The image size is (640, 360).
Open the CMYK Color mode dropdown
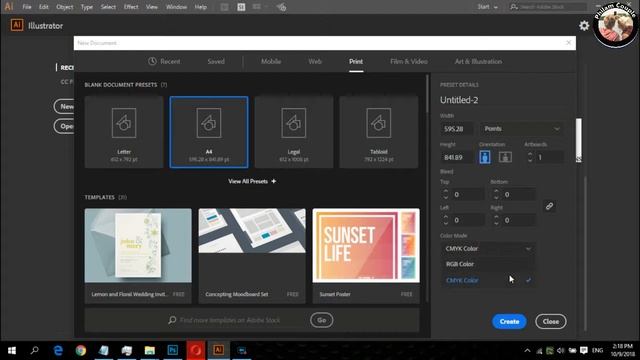(488, 249)
